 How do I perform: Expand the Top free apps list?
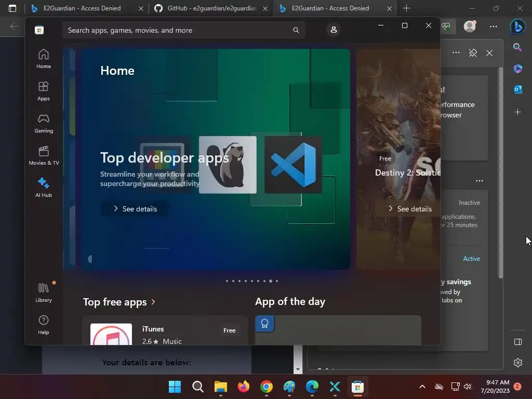click(119, 302)
